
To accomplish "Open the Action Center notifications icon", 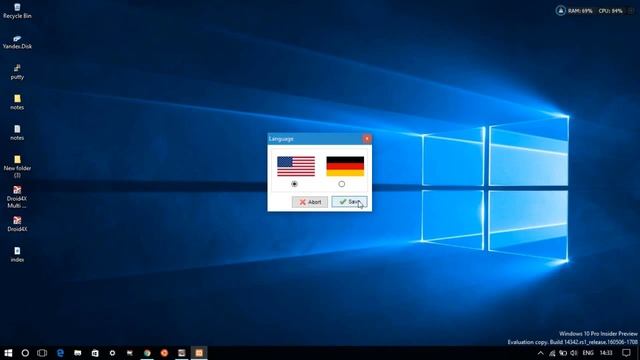I will 626,353.
